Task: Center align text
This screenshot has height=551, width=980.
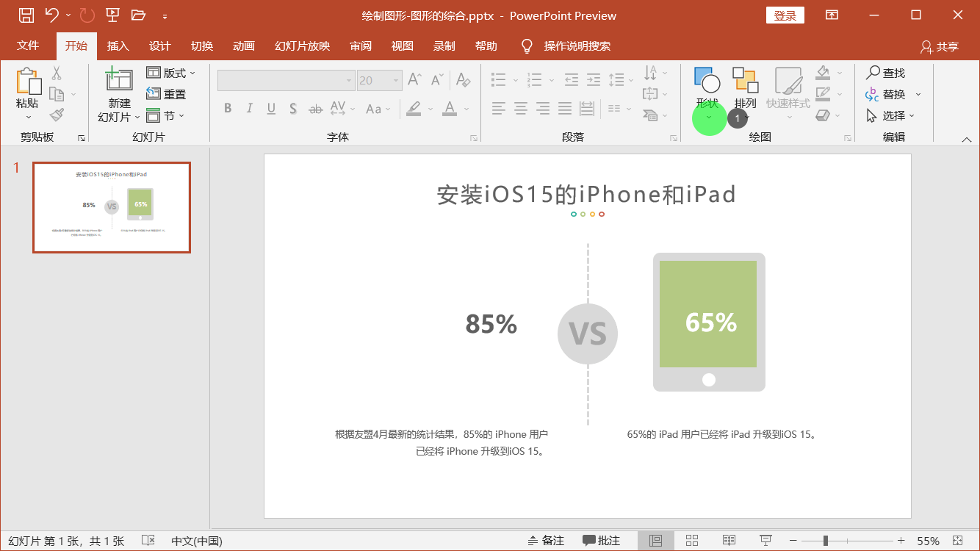Action: point(521,109)
